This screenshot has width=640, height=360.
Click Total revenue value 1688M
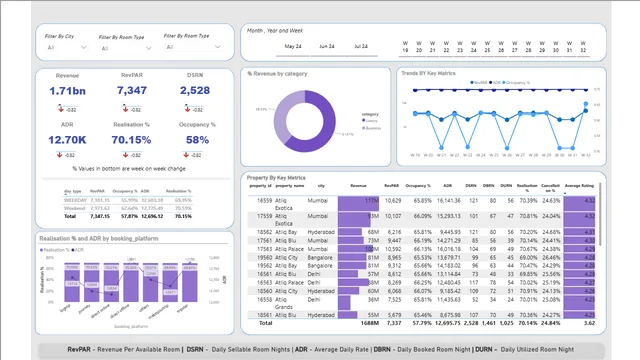pyautogui.click(x=370, y=323)
